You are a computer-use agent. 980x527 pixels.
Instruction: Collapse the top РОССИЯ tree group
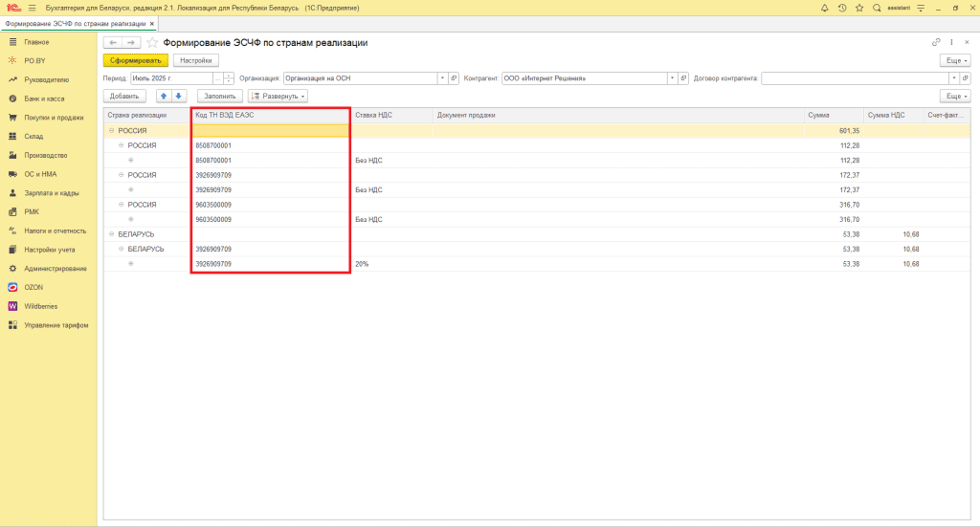(x=112, y=130)
